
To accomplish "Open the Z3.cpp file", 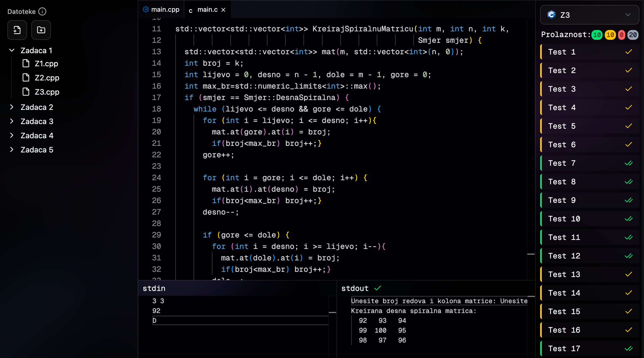I will [x=47, y=92].
